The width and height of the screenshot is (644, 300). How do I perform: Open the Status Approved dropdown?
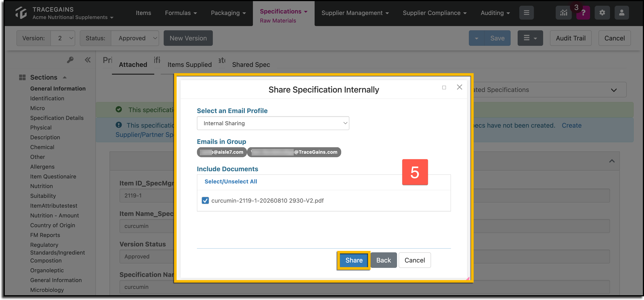coord(135,38)
